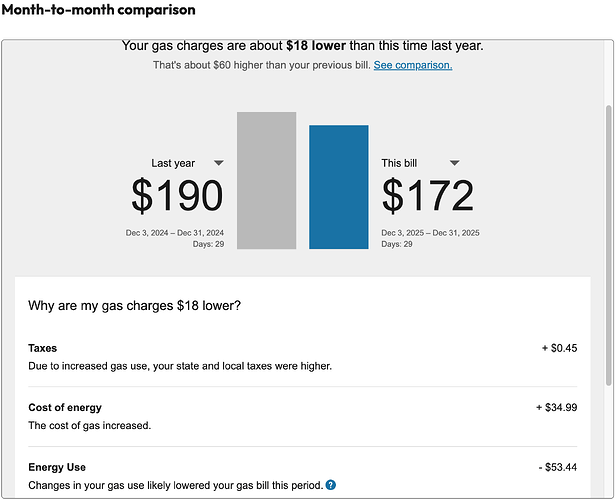Viewport: 616px width, 500px height.
Task: Click the Month-to-month comparison heading
Action: click(x=98, y=10)
